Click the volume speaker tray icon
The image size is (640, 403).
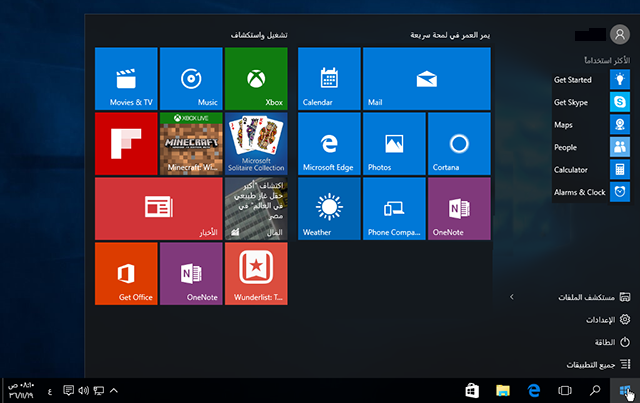(84, 391)
